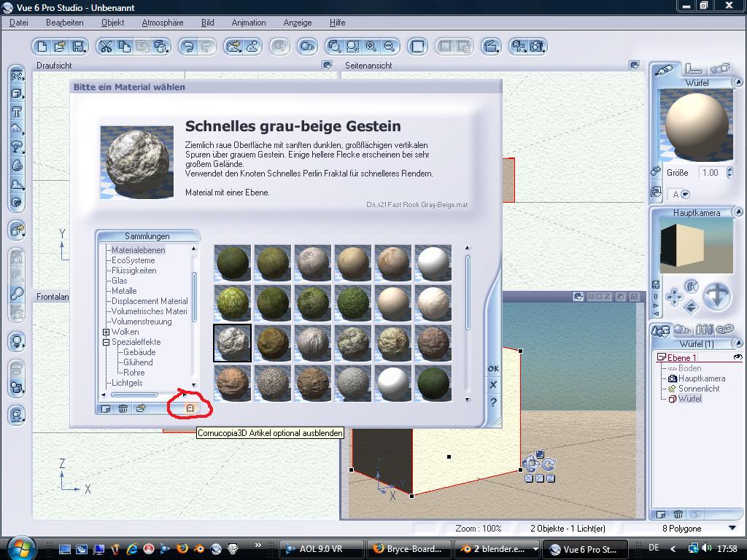The image size is (747, 560).
Task: Click the Zoom out magnifier icon
Action: 390,47
